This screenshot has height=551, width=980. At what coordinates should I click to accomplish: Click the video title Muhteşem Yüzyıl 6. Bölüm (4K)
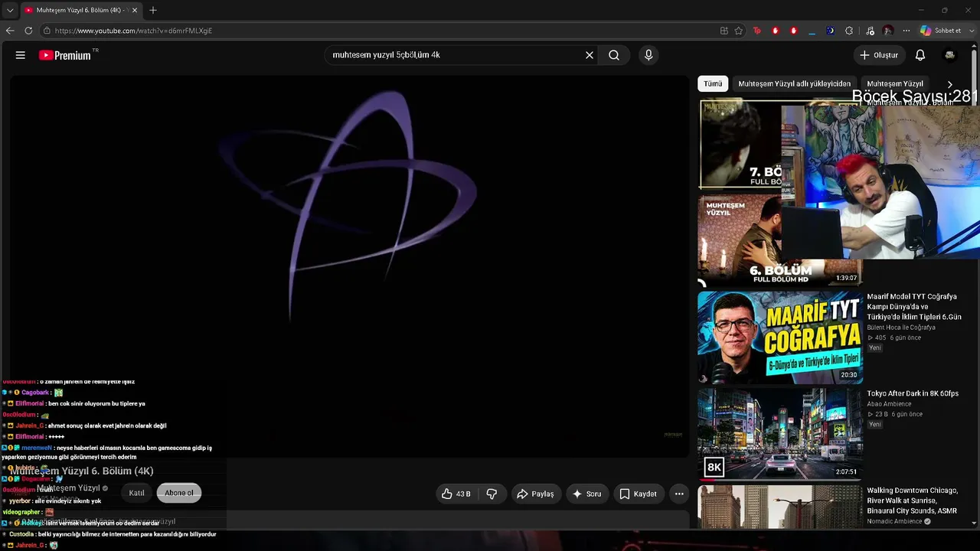pyautogui.click(x=82, y=471)
